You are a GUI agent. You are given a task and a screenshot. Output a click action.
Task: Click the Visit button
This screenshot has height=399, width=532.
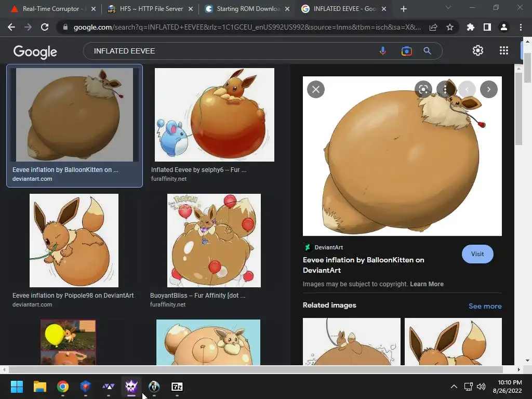[477, 254]
